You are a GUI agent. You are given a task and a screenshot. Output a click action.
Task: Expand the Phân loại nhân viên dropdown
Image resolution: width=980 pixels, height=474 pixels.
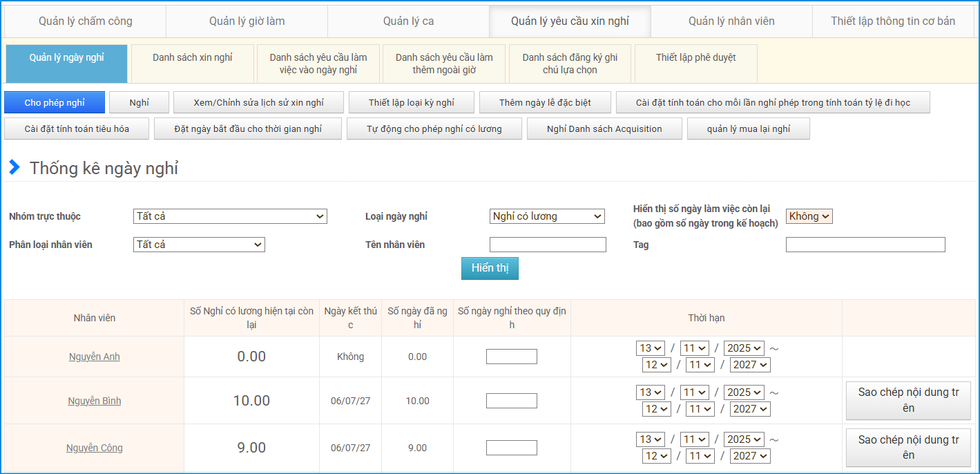pyautogui.click(x=199, y=245)
